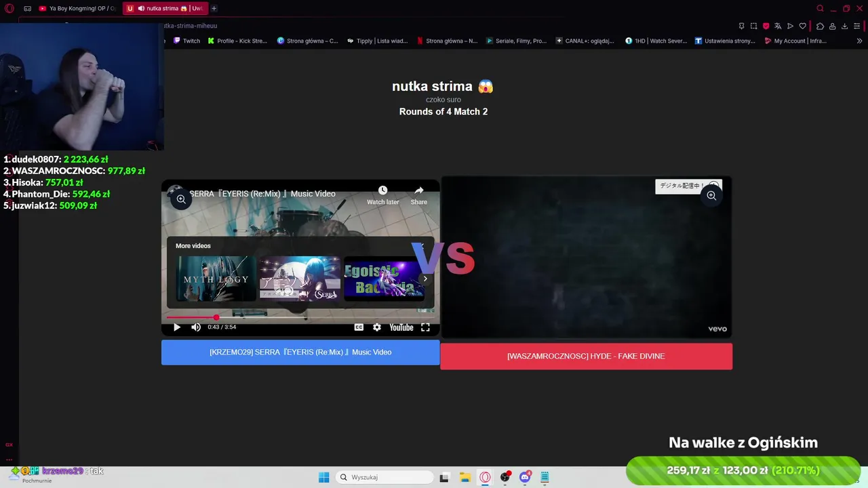Open a new tab with plus button
The width and height of the screenshot is (868, 488).
tap(214, 9)
